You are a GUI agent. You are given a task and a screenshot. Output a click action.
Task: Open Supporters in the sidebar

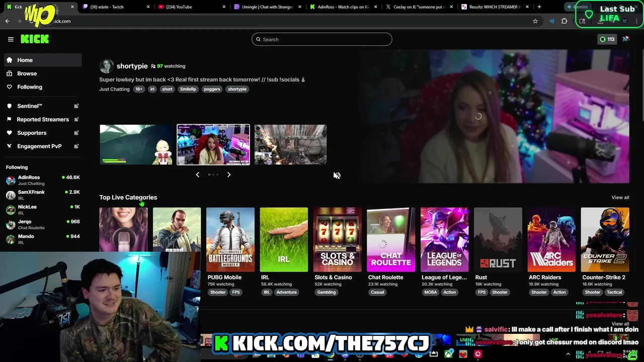[x=43, y=133]
